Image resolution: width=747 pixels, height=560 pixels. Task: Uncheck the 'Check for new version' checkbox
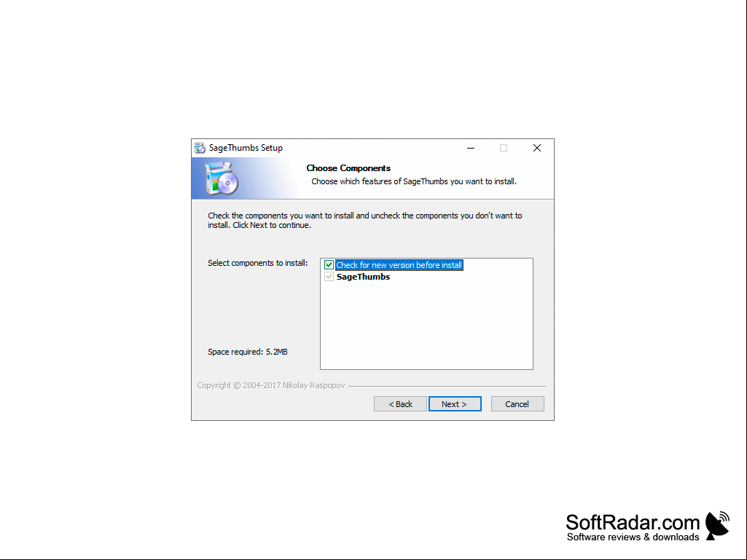(329, 265)
